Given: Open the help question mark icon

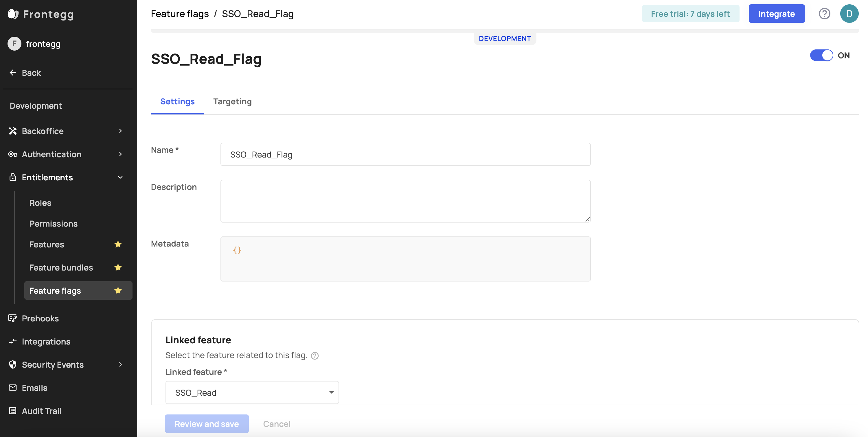Looking at the screenshot, I should click(824, 14).
